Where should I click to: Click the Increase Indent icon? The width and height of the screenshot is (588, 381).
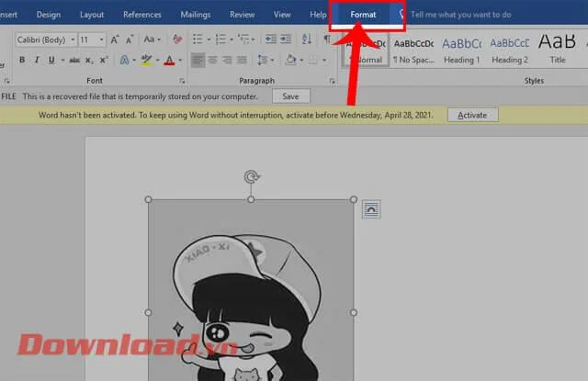(287, 40)
